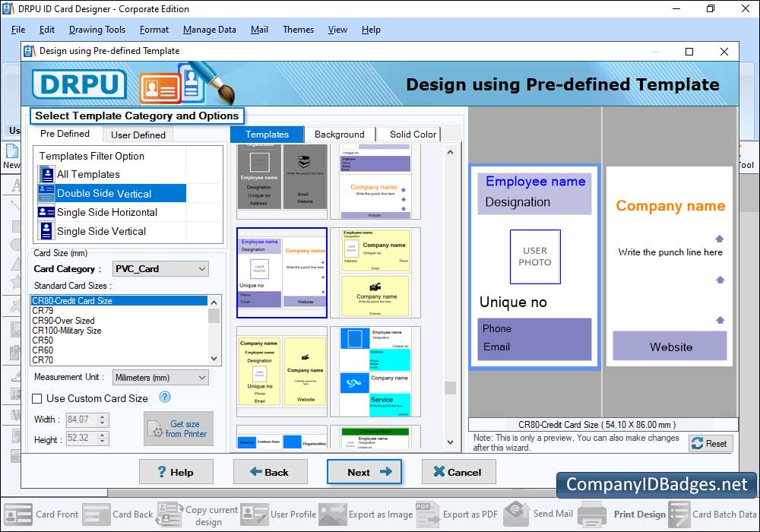This screenshot has width=760, height=532.
Task: Open the Manage Data menu
Action: (x=210, y=30)
